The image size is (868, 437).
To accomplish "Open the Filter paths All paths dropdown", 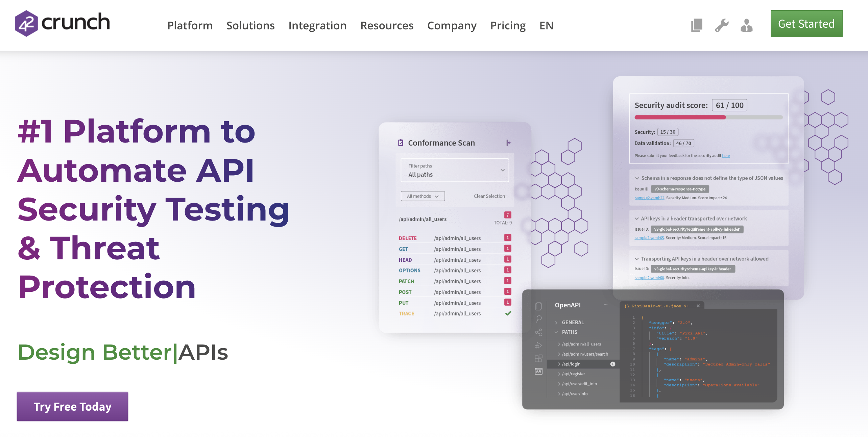I will [455, 170].
